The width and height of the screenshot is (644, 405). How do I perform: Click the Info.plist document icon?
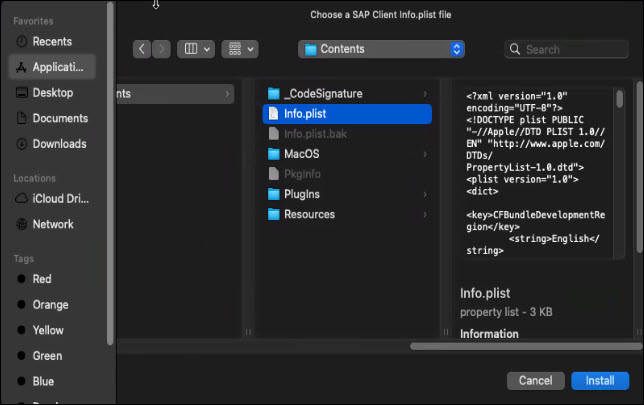coord(274,114)
